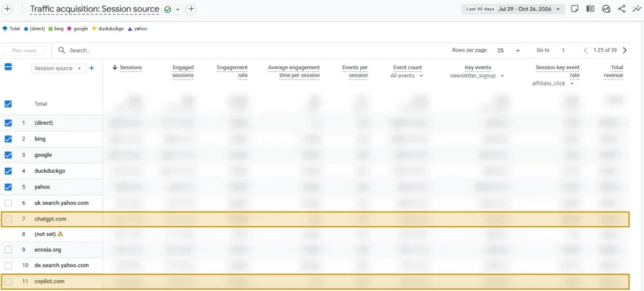Uncheck the yahoo row checkbox
Viewport: 644px width, 291px height.
[x=8, y=187]
